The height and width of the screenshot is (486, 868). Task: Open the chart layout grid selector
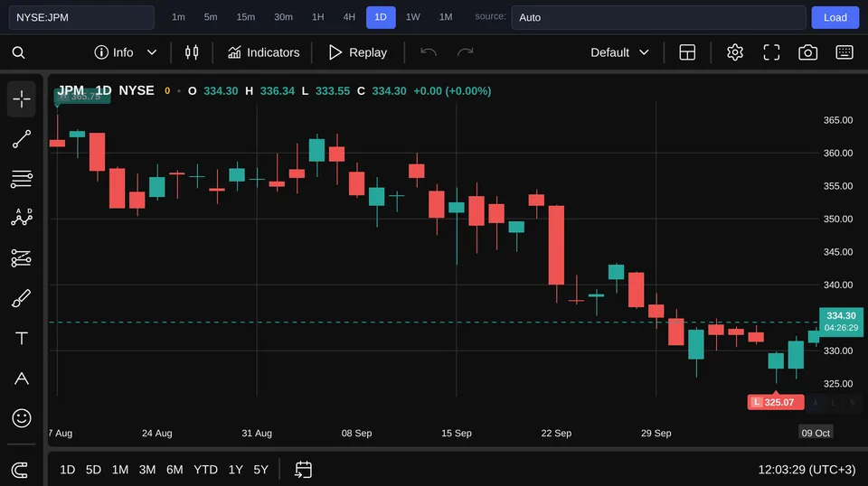point(687,52)
